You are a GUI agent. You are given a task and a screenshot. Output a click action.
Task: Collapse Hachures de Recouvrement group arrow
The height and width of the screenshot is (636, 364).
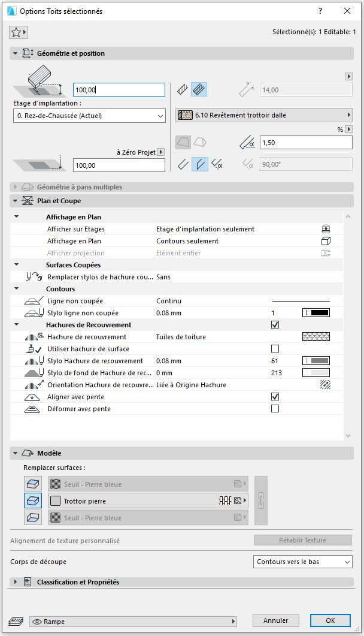(17, 324)
